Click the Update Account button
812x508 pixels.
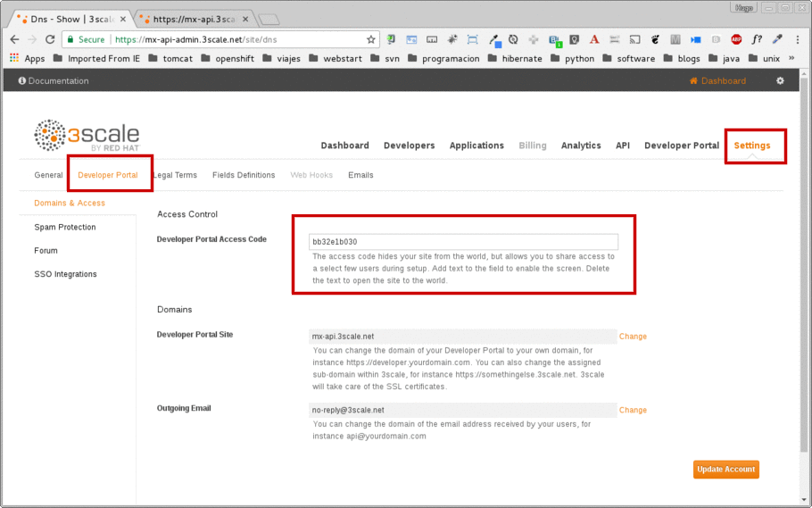pyautogui.click(x=726, y=469)
